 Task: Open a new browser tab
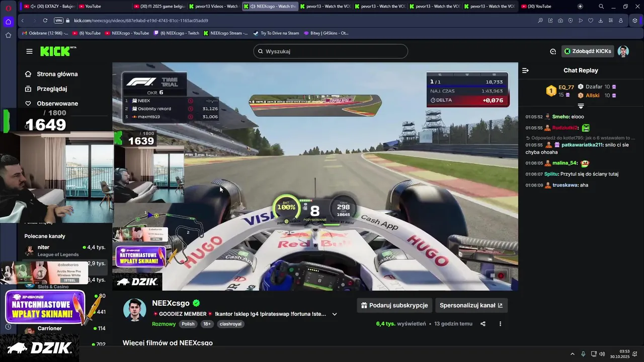click(580, 7)
